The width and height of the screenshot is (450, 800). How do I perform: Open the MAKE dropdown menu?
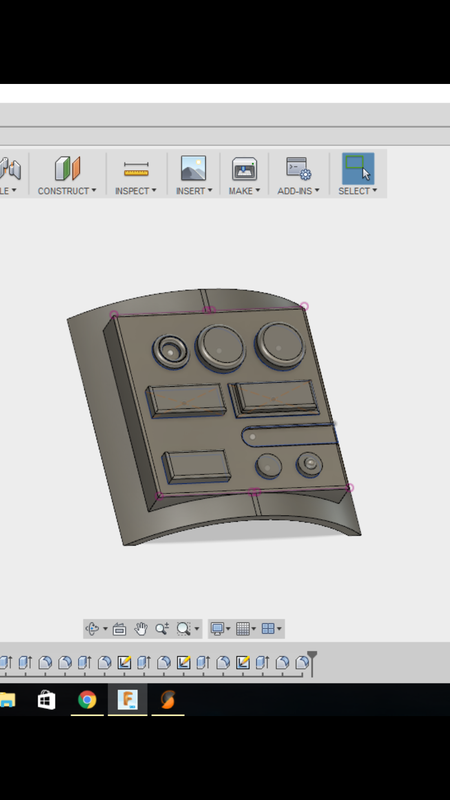click(x=244, y=191)
